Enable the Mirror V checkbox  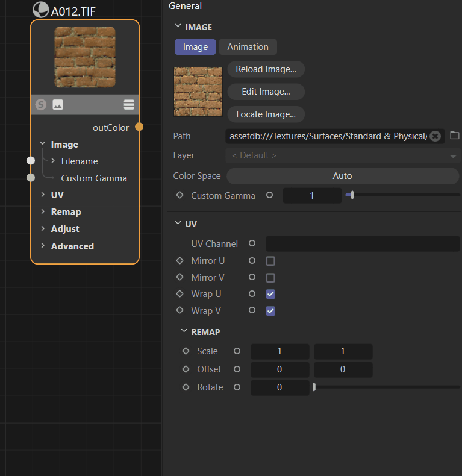[270, 278]
